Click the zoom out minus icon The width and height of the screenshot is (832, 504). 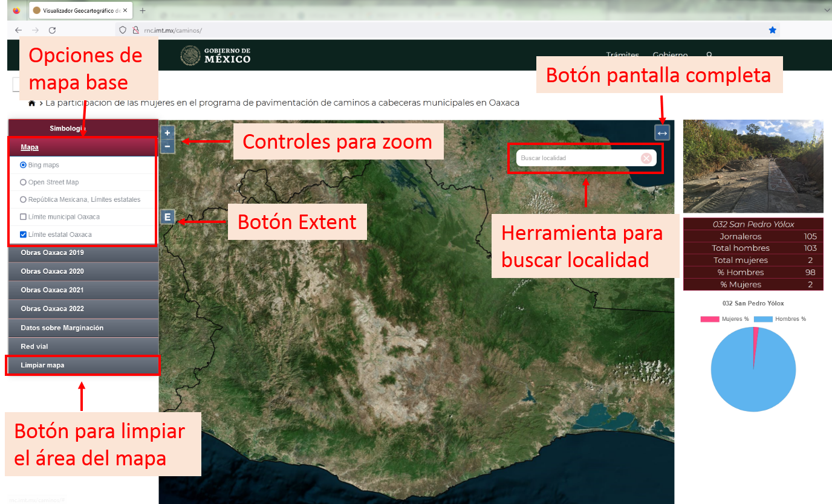tap(167, 145)
